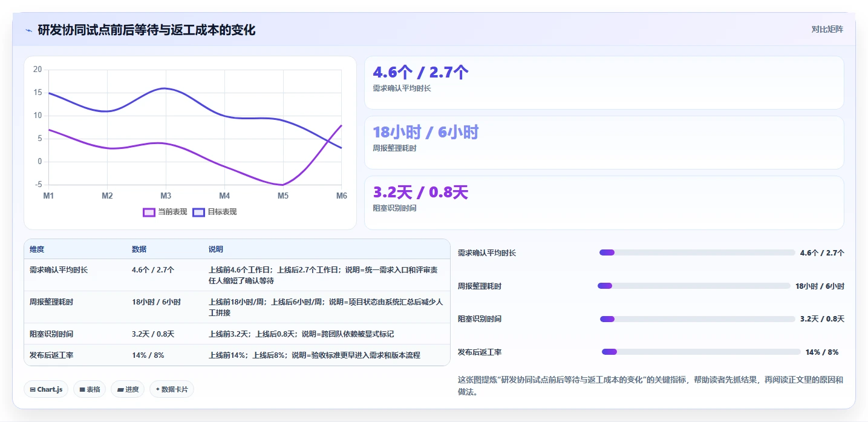
Task: Click the 进度 tag chip
Action: pos(128,389)
